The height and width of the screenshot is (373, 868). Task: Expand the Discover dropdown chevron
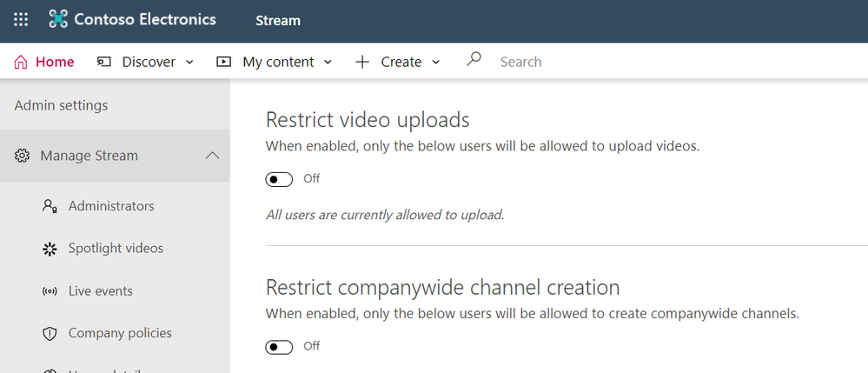[x=189, y=62]
